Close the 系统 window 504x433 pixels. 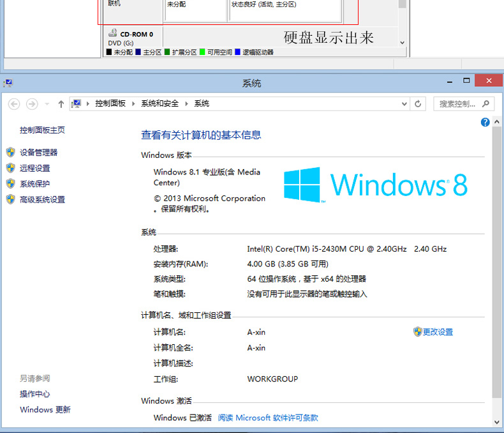(x=489, y=80)
